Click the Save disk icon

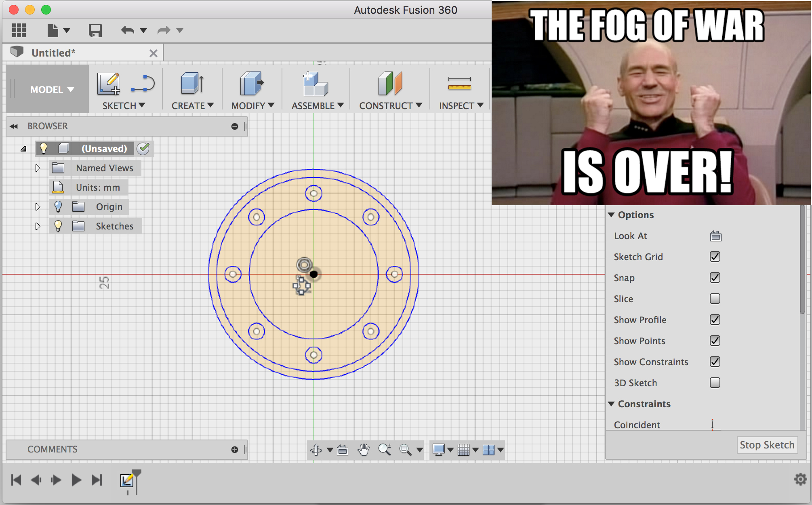(x=95, y=31)
